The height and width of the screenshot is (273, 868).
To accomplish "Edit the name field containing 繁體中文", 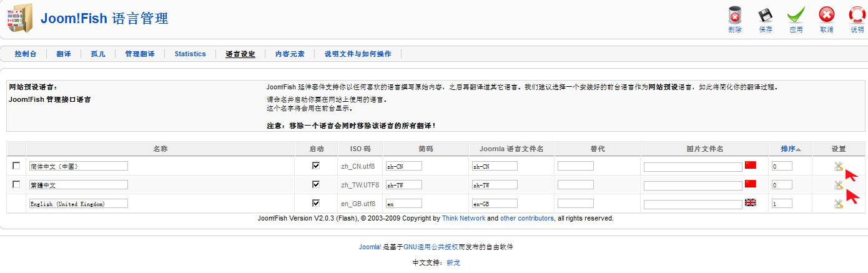I will tap(78, 185).
